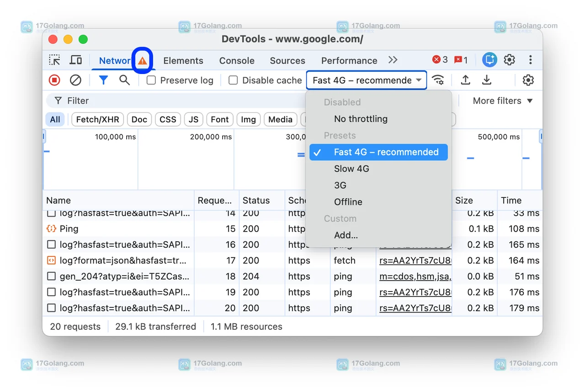Viewport: 585px width, 392px height.
Task: Open network search magnifier
Action: point(124,80)
